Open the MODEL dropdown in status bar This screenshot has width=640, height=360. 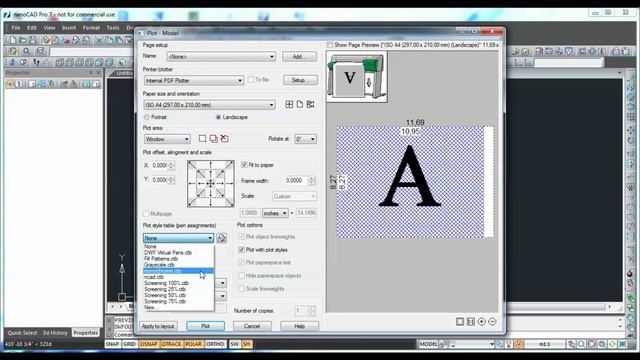tap(491, 344)
